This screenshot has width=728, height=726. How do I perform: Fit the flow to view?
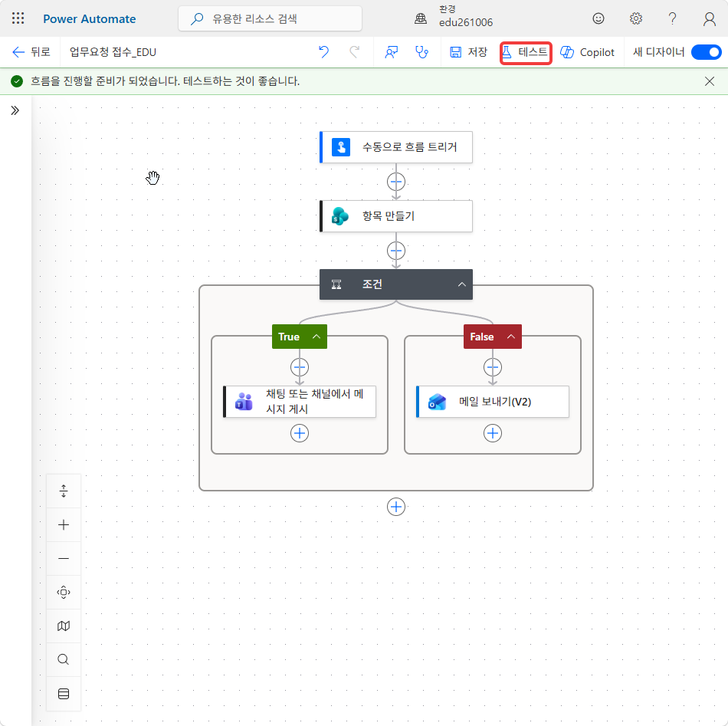pos(64,593)
